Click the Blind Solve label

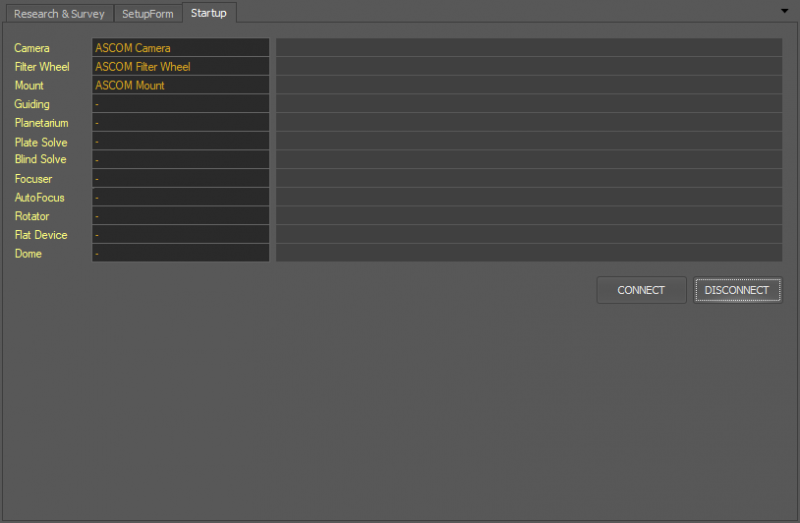point(40,159)
